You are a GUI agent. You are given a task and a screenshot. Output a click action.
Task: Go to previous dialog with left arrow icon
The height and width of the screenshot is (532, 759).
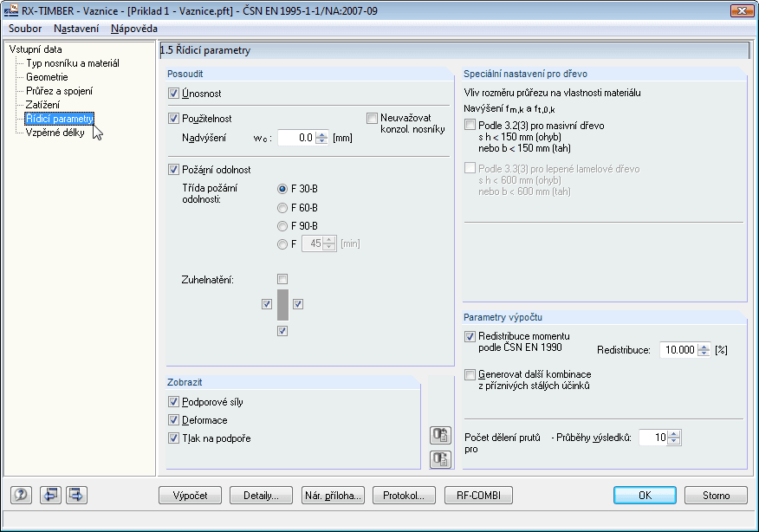click(52, 495)
